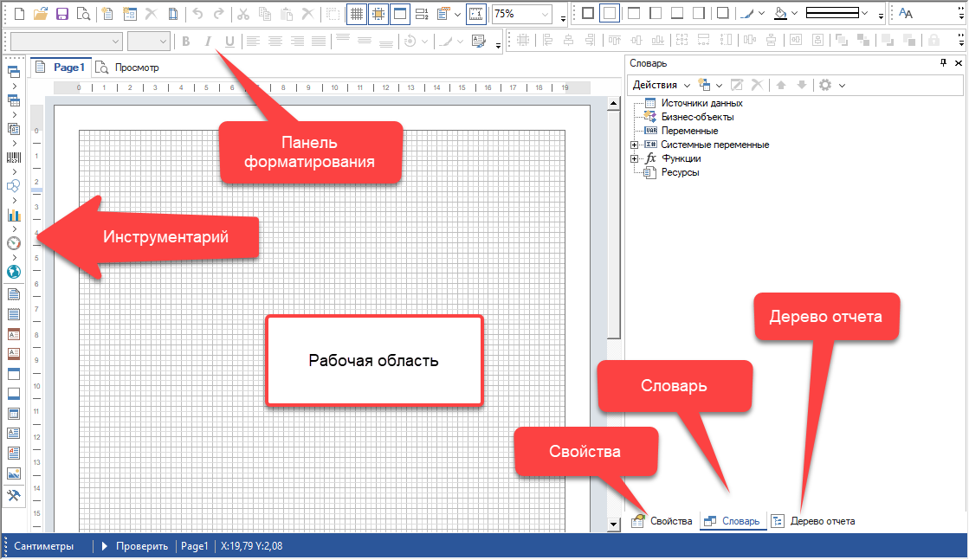The image size is (969, 560).
Task: Toggle show headers button
Action: tap(400, 14)
